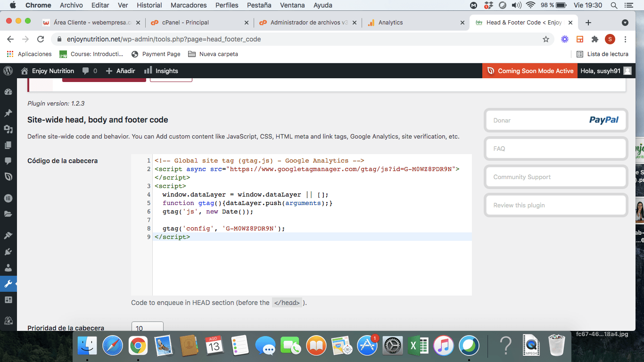The width and height of the screenshot is (644, 362).
Task: Open the WordPress Dashboard sidebar icon
Action: pyautogui.click(x=8, y=92)
